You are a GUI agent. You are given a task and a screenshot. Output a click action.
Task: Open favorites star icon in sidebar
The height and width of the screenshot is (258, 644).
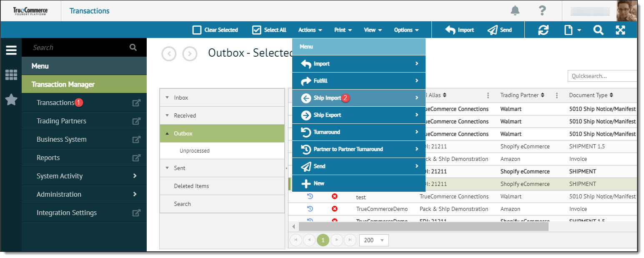pos(11,100)
